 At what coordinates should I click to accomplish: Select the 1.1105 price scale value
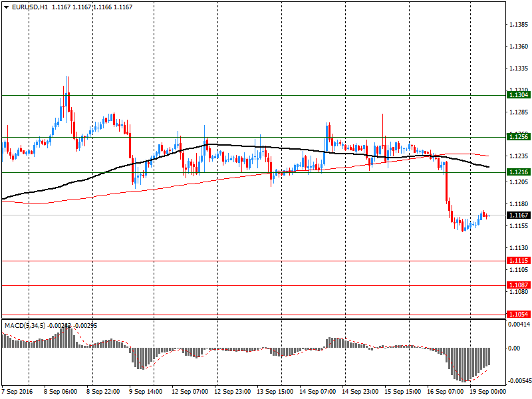(519, 270)
